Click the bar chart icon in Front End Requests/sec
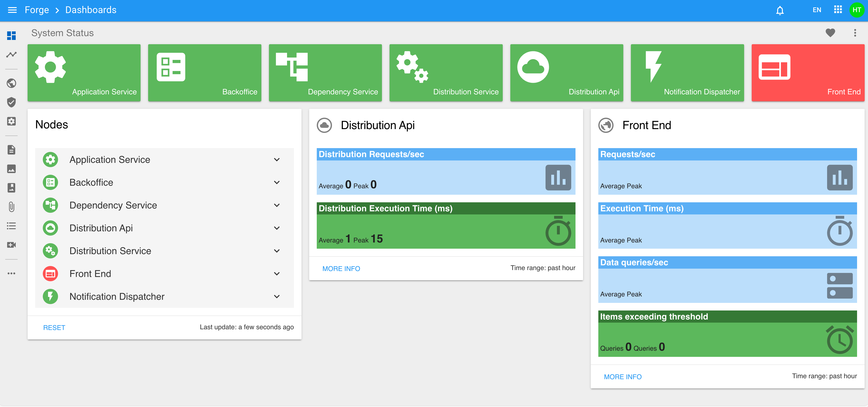The width and height of the screenshot is (868, 407). [x=840, y=178]
